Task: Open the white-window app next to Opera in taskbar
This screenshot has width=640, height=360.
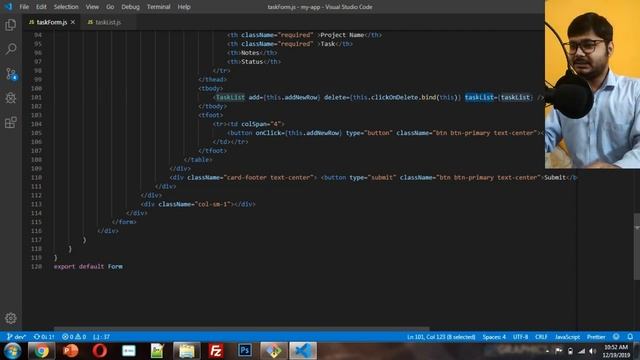Action: [x=129, y=351]
